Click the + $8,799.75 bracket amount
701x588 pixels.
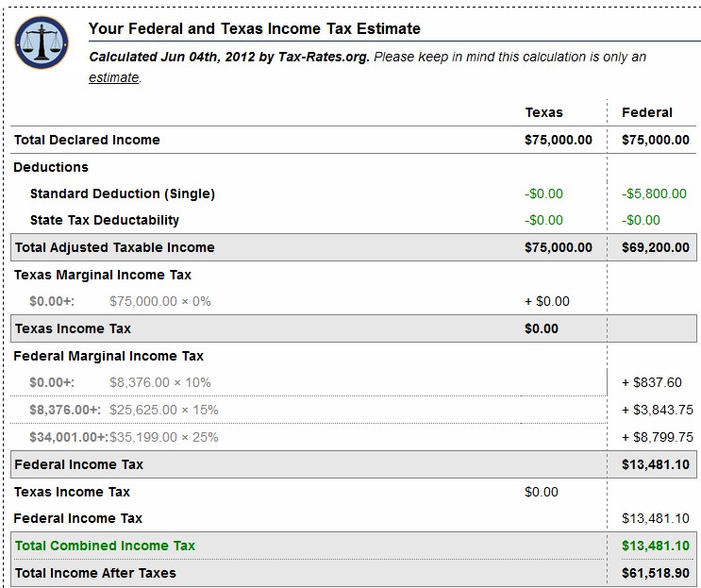coord(658,437)
